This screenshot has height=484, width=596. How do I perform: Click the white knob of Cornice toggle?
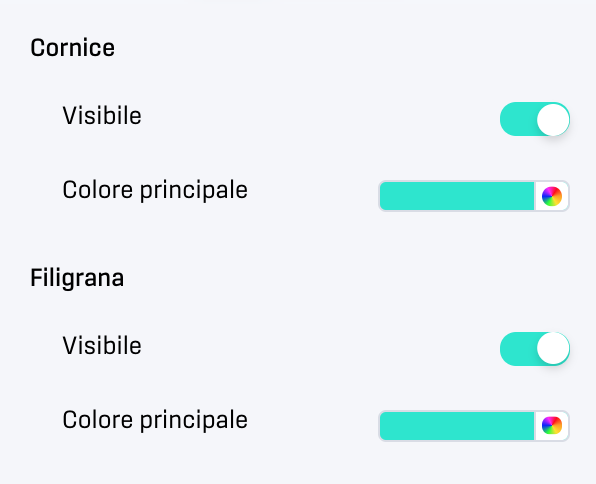[553, 120]
